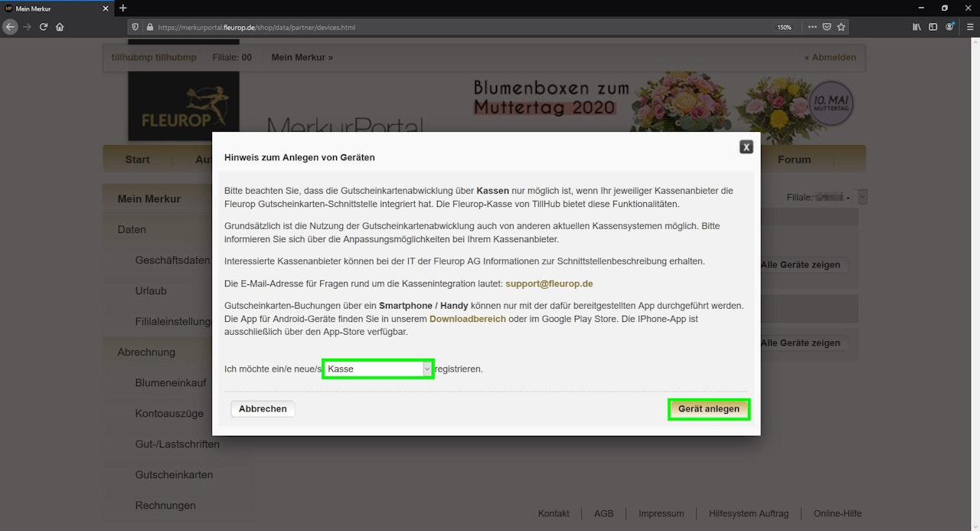This screenshot has height=531, width=980.
Task: Restore down the browser window
Action: [x=945, y=8]
